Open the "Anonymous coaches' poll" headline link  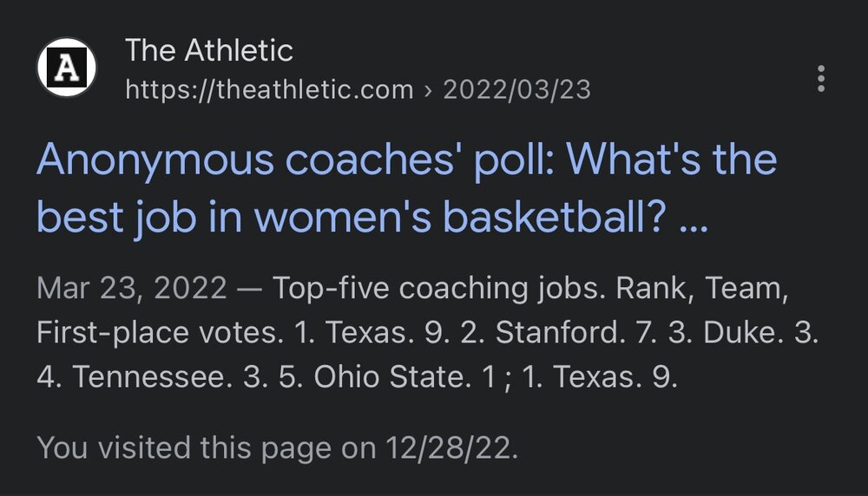pyautogui.click(x=406, y=160)
